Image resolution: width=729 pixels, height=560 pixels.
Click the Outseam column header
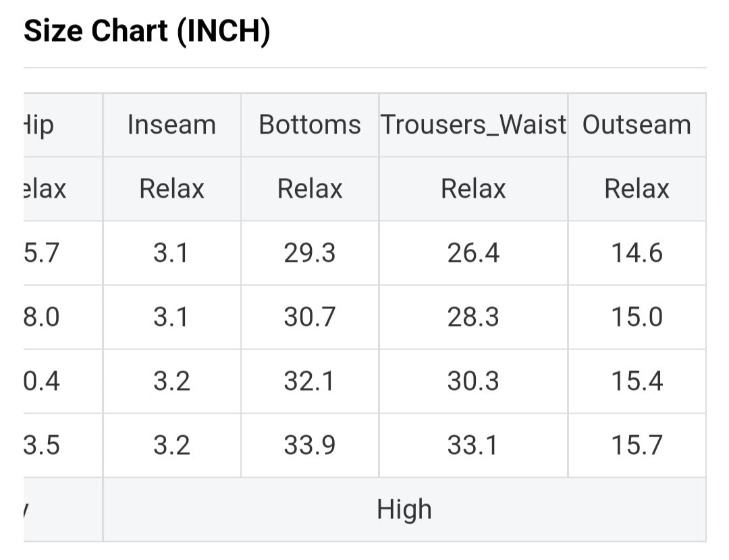tap(637, 125)
